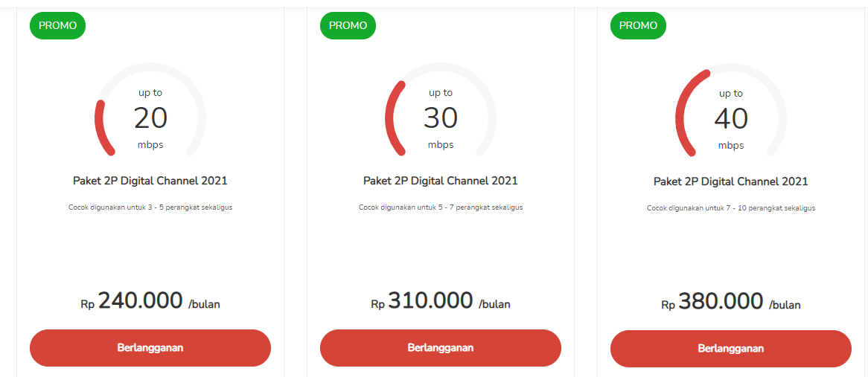Click the number 40 inside the speed gauge
This screenshot has width=868, height=377.
[731, 119]
